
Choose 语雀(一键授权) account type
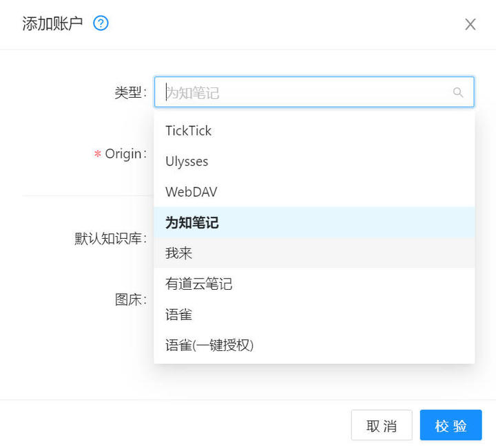click(314, 345)
